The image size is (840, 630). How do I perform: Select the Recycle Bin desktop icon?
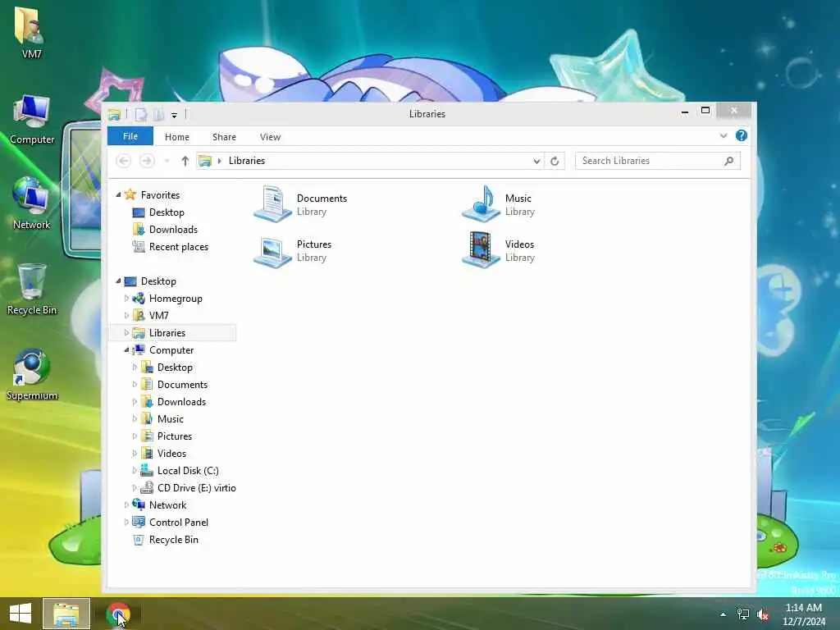32,290
